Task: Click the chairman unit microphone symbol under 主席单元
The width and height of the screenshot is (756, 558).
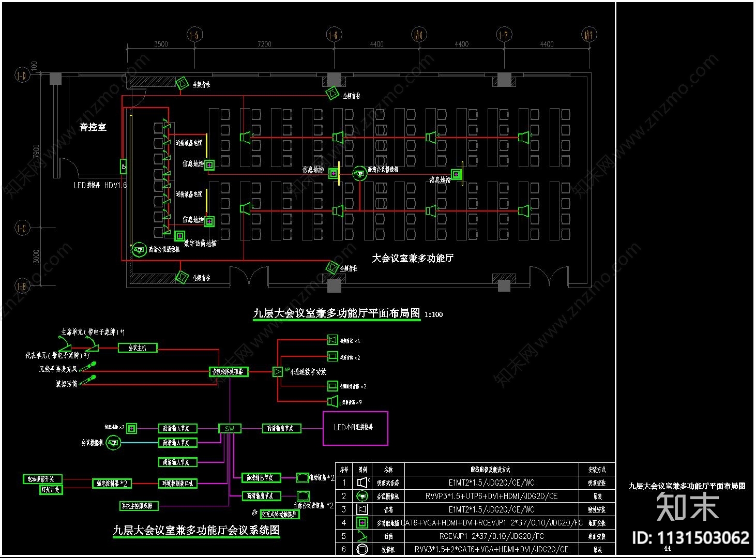Action: [x=92, y=343]
